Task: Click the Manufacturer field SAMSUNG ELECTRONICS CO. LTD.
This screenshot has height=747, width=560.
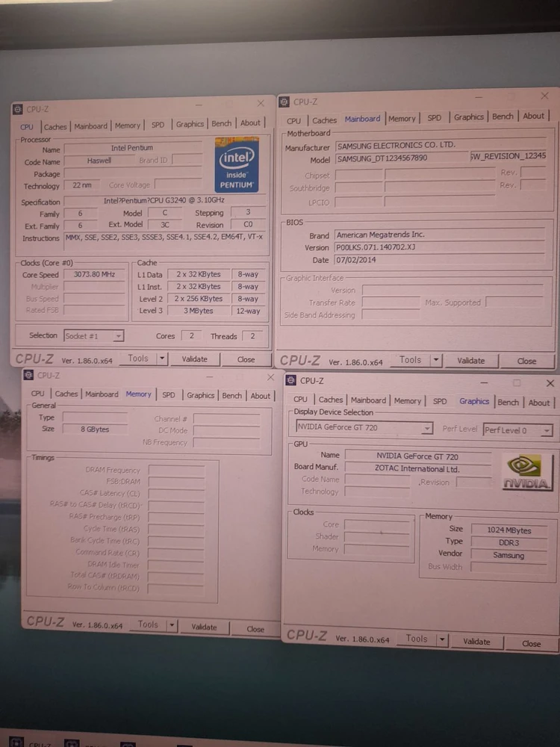Action: [441, 146]
